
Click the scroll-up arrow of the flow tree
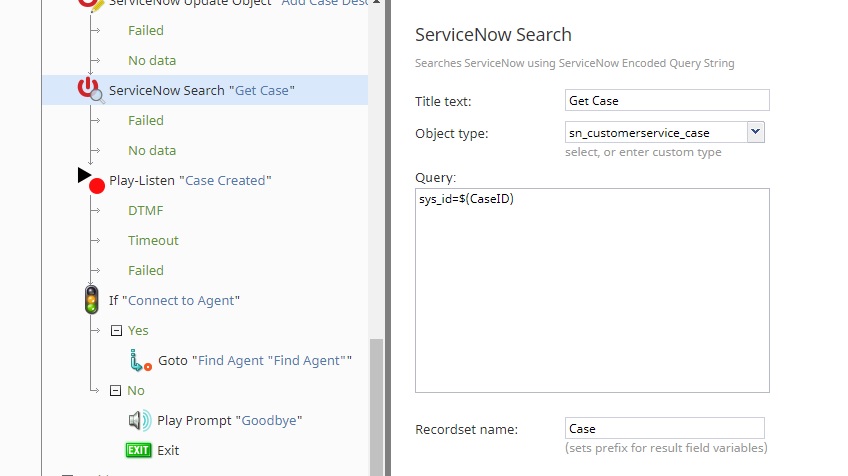pos(376,3)
